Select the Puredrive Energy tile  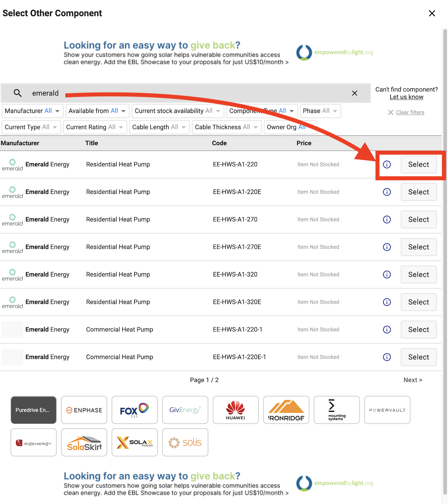(33, 409)
